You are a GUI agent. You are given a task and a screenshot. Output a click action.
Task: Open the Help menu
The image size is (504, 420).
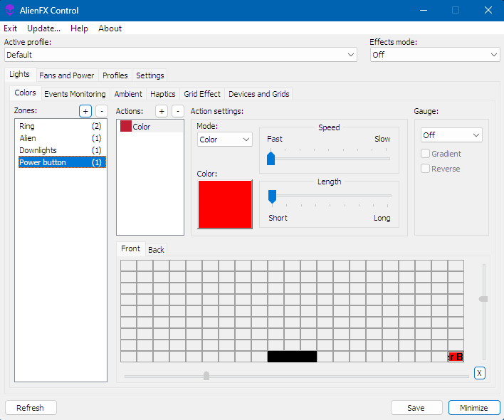point(79,28)
